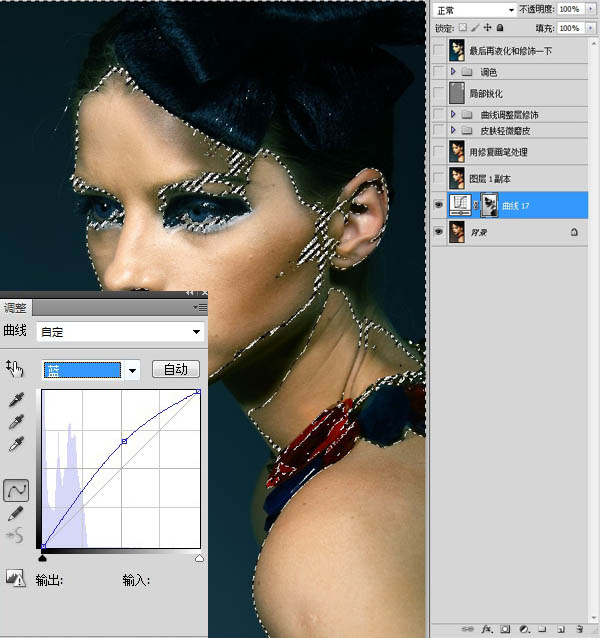Click the lock image pixels brush icon

[x=475, y=28]
